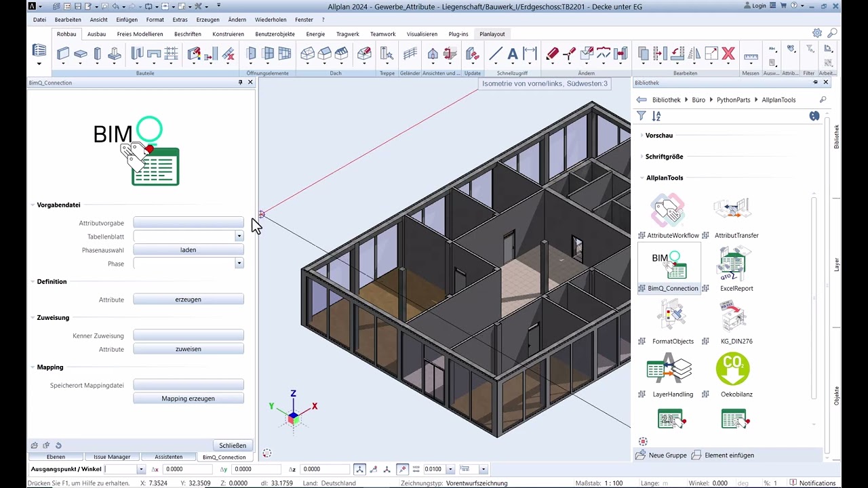Collapse the Definition section
Image resolution: width=868 pixels, height=488 pixels.
click(x=33, y=281)
